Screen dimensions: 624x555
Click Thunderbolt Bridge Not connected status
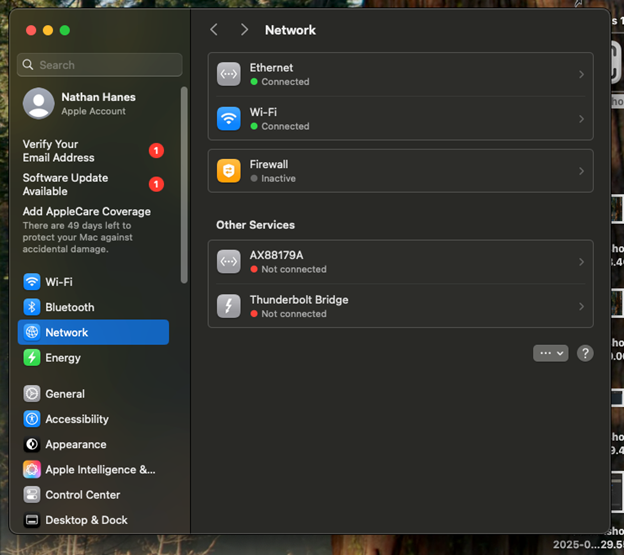[x=294, y=314]
